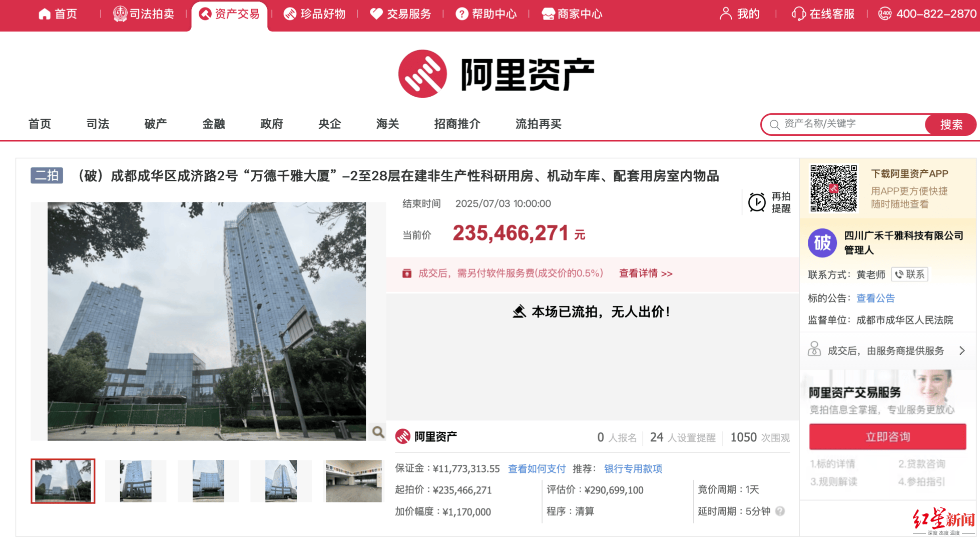Image resolution: width=980 pixels, height=541 pixels.
Task: Click the home icon in top bar
Action: point(45,14)
